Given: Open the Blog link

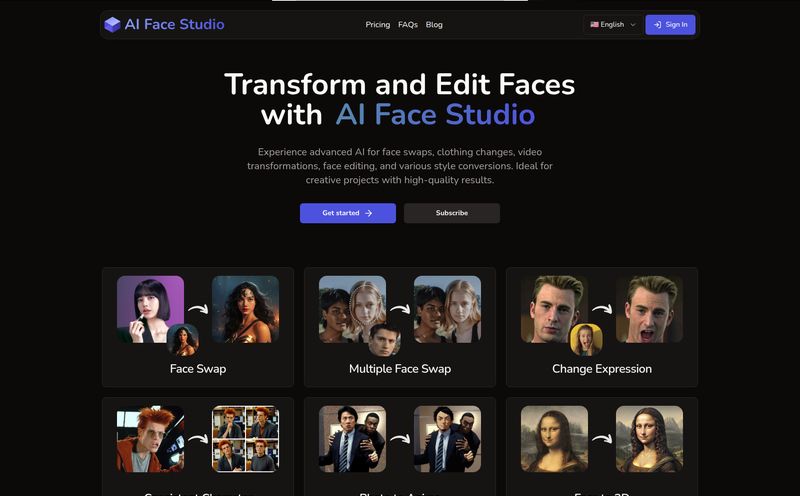Looking at the screenshot, I should tap(434, 24).
